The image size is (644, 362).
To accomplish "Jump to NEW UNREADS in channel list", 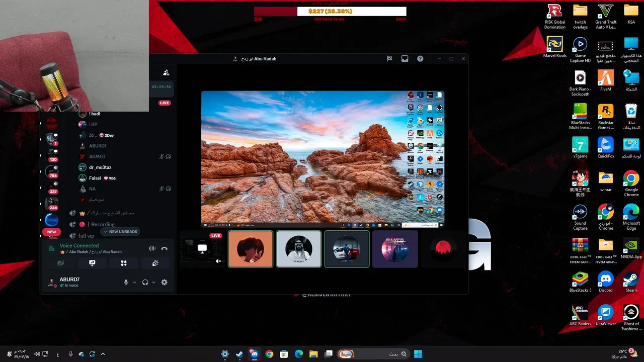I will (x=120, y=232).
